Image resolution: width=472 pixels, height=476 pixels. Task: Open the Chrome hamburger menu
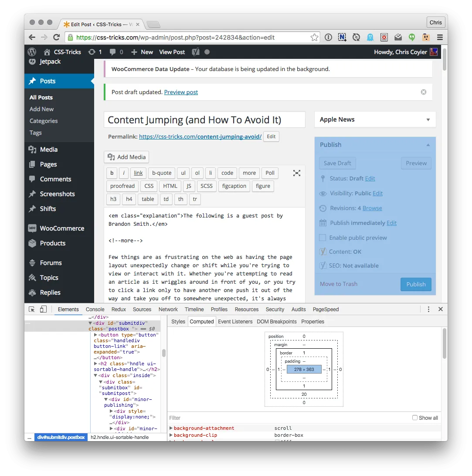(x=440, y=37)
